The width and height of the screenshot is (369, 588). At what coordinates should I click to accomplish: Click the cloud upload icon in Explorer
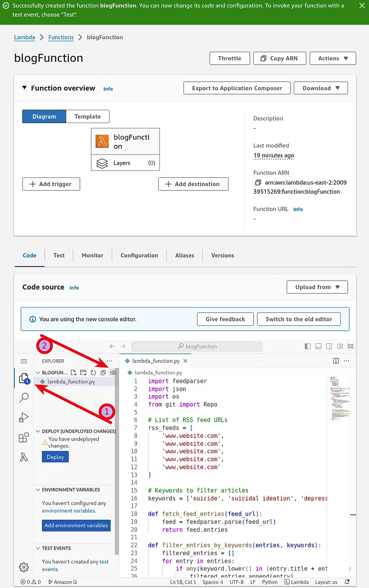click(113, 373)
